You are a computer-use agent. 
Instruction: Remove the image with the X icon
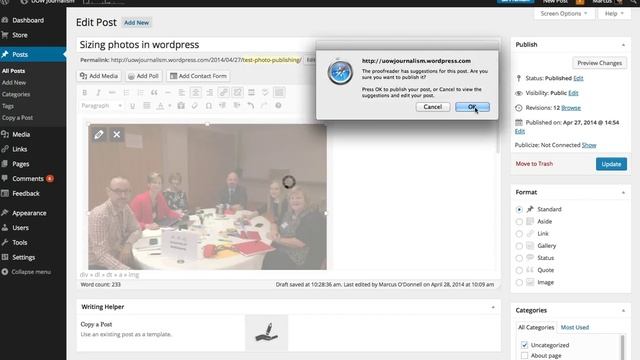pyautogui.click(x=117, y=134)
